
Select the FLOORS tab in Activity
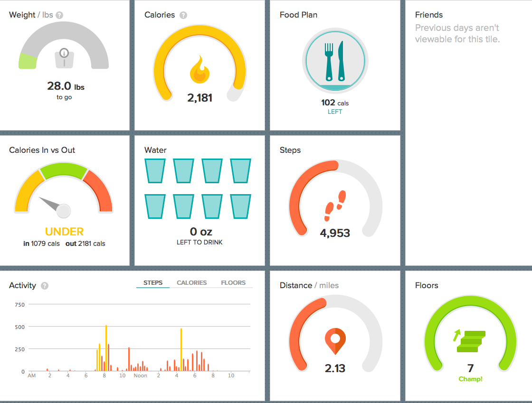pyautogui.click(x=233, y=283)
